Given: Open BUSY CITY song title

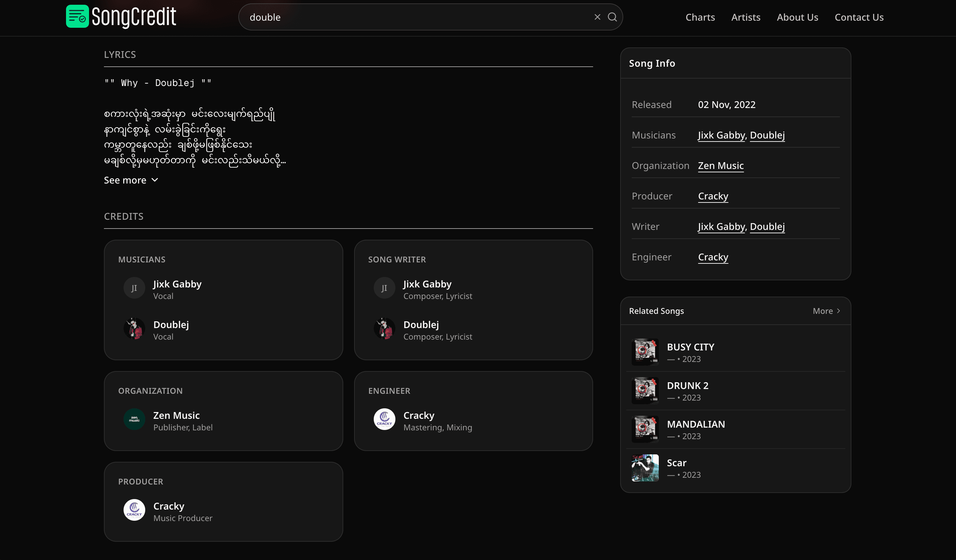Looking at the screenshot, I should [691, 347].
